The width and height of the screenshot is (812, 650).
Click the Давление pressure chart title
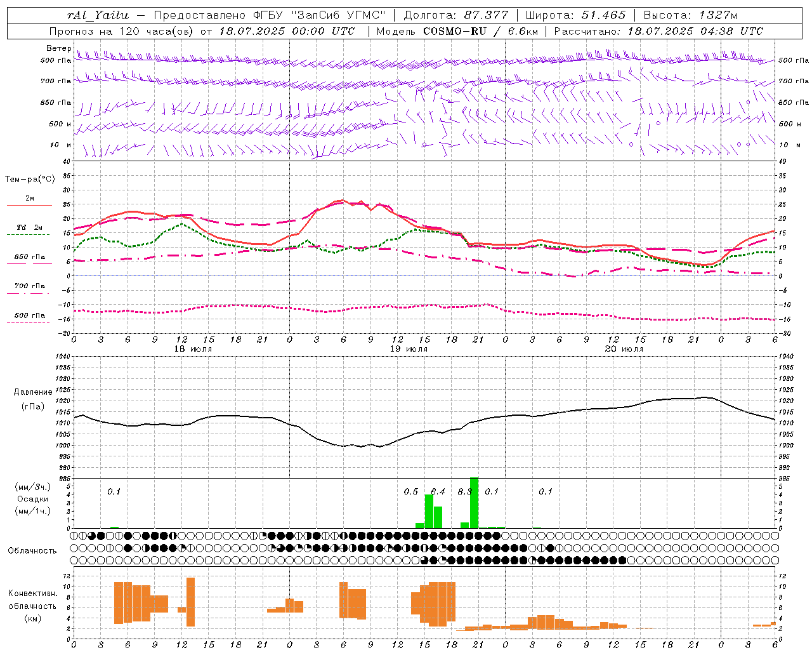pyautogui.click(x=33, y=392)
